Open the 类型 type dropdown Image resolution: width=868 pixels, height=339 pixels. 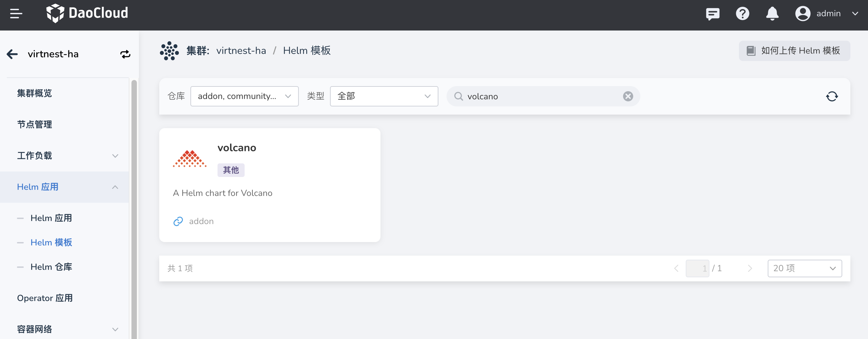[x=384, y=97]
